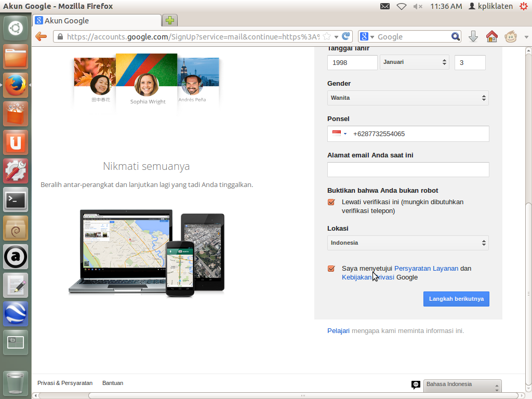Screen dimensions: 532x399
Task: Click the devices with maps image
Action: [147, 253]
